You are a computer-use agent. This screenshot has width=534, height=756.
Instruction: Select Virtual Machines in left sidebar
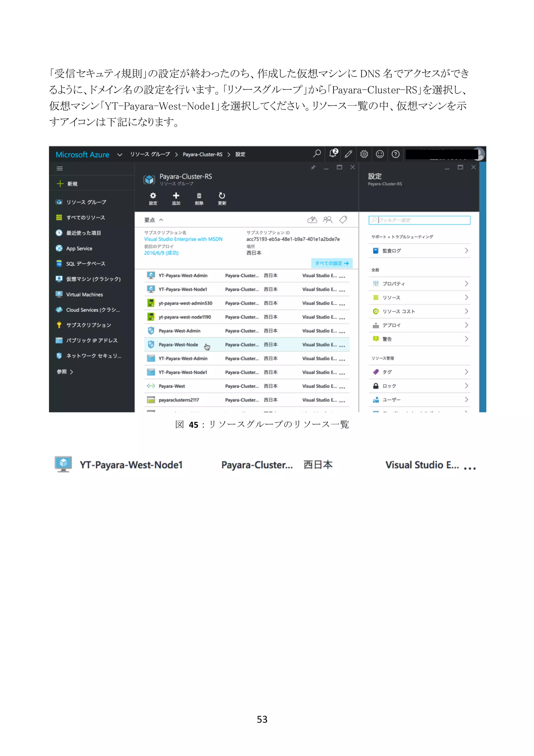coord(84,294)
